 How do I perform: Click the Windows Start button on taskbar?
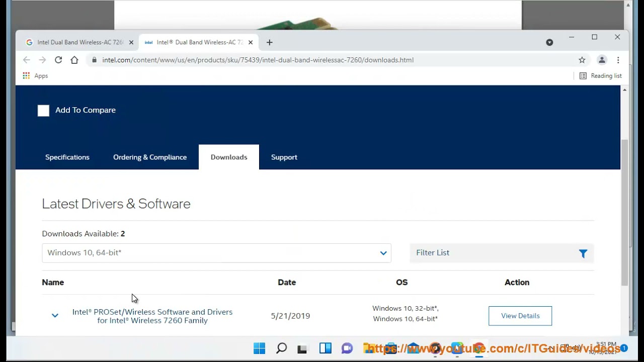coord(260,348)
